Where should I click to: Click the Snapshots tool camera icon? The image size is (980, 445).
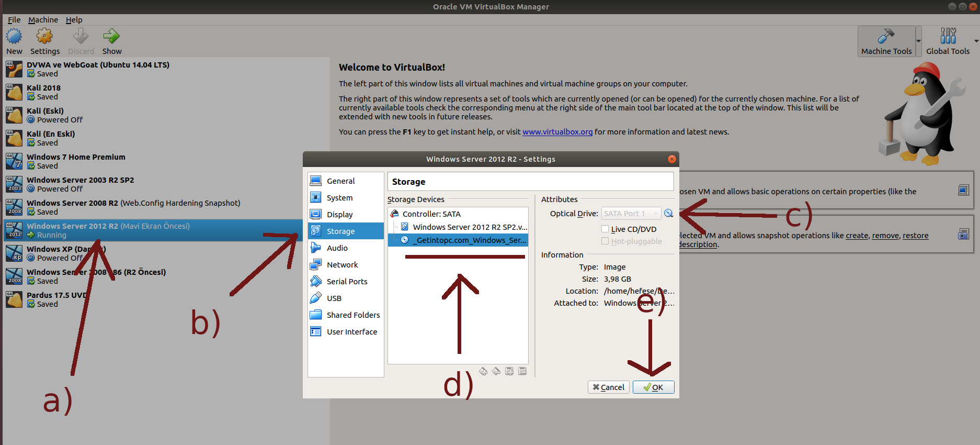point(963,234)
